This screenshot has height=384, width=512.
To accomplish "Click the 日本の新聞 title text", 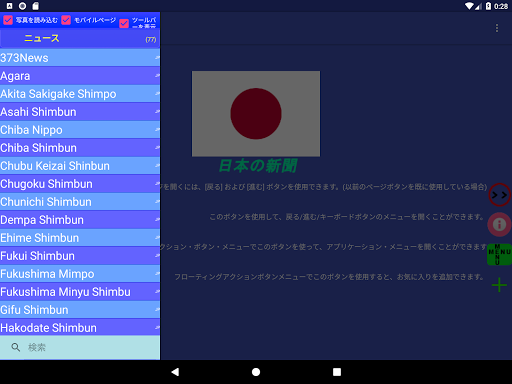I will coord(257,166).
